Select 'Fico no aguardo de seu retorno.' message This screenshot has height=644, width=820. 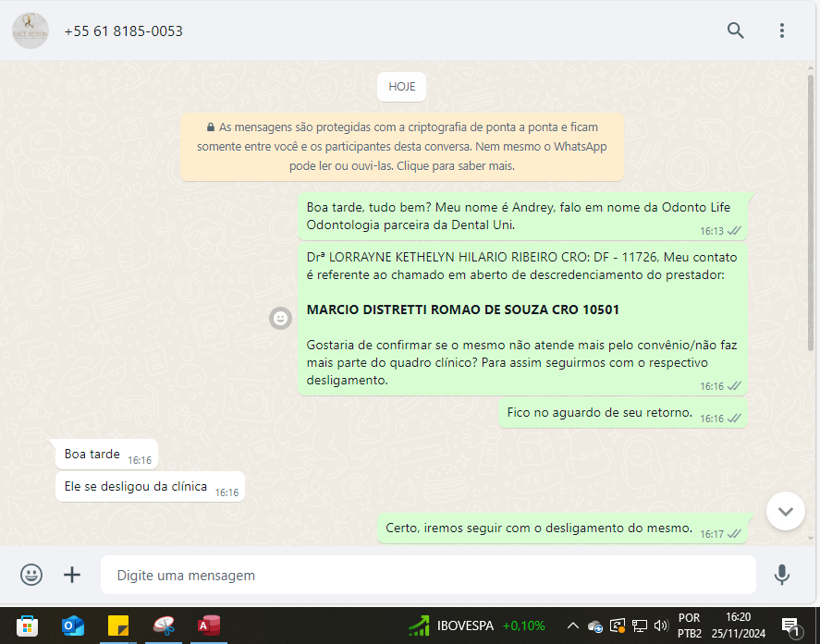point(623,413)
